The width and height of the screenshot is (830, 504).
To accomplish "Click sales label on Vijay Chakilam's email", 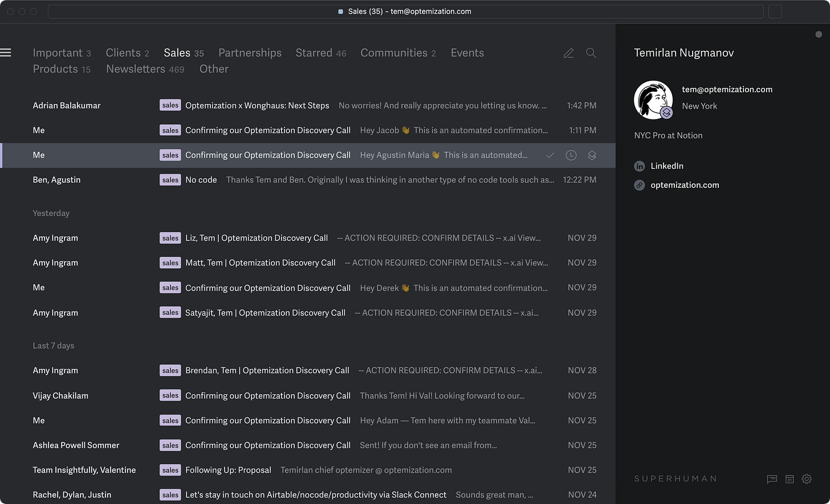I will 170,395.
